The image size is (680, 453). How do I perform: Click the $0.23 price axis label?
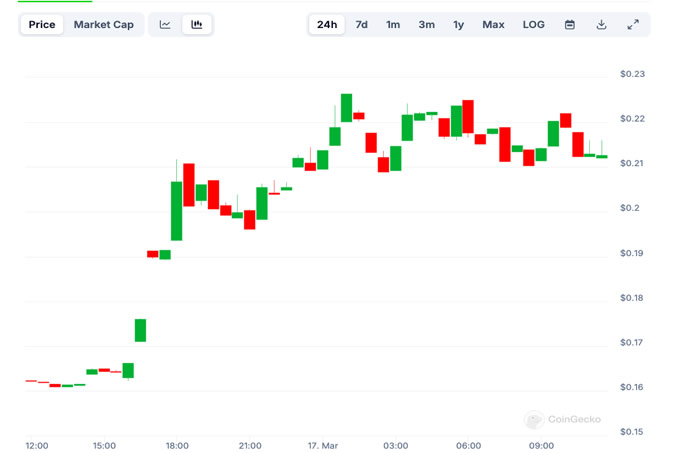click(x=632, y=74)
